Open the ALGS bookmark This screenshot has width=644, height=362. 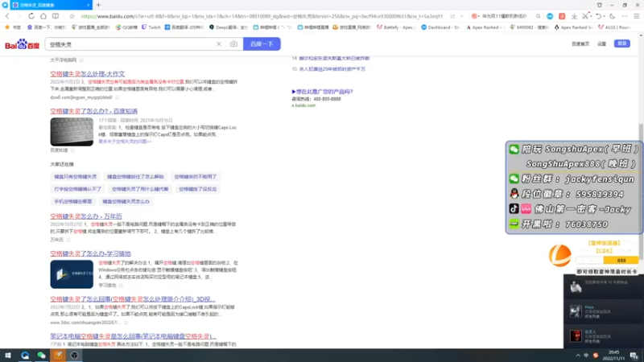(614, 27)
